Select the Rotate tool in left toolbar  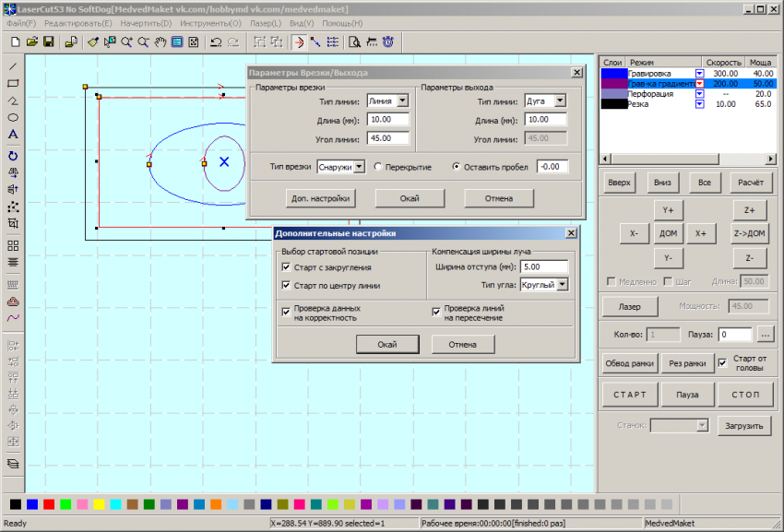(x=13, y=156)
